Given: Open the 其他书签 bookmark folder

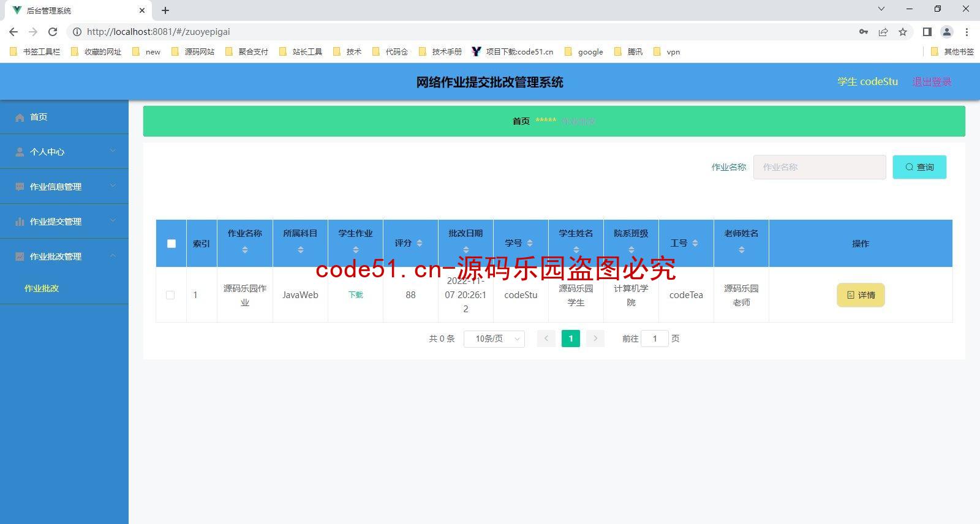Looking at the screenshot, I should click(952, 52).
